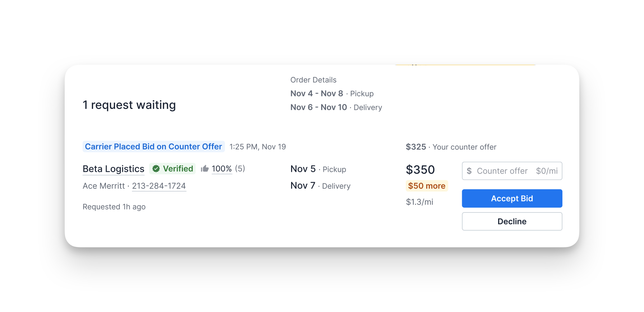Click the Order Details label
The height and width of the screenshot is (312, 644).
(313, 80)
